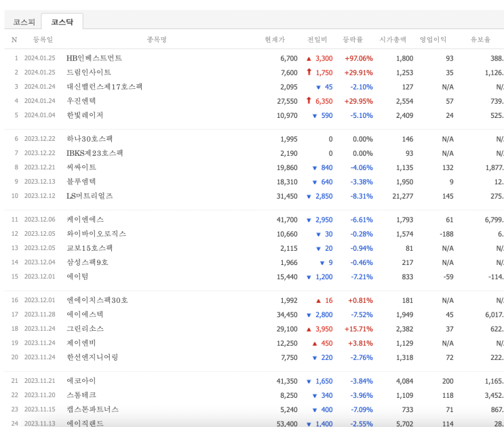Click the red up triangle beside 3,300
Screen dimensions: 504x427
tap(309, 59)
